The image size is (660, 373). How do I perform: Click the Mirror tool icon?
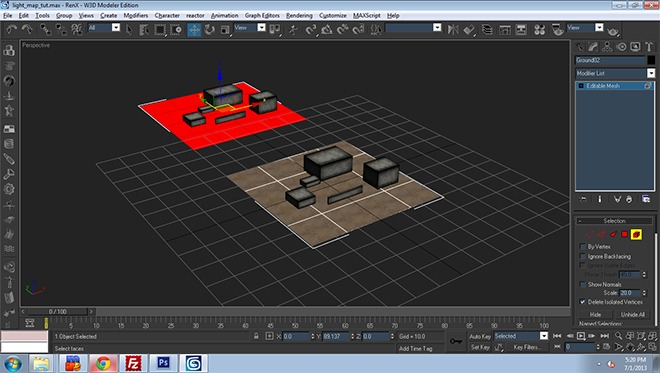(453, 29)
